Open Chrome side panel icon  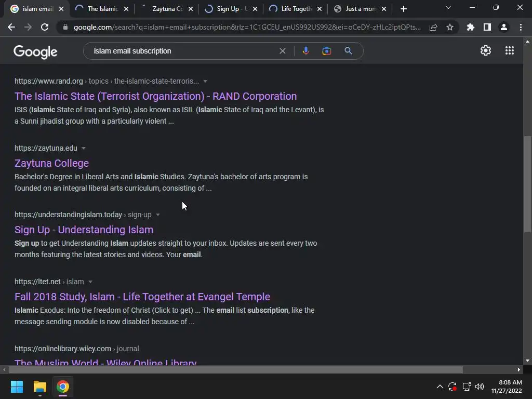tap(487, 27)
